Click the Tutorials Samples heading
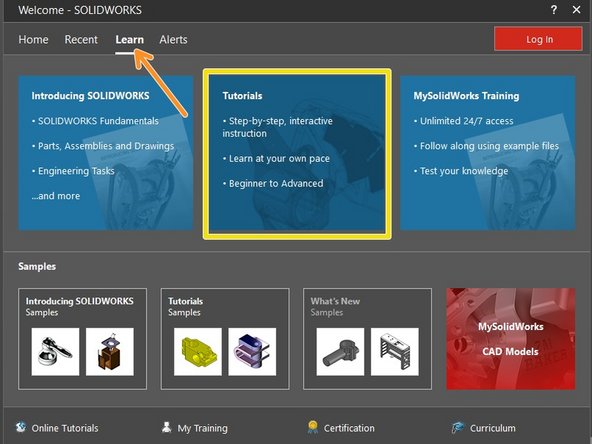The width and height of the screenshot is (592, 444). (x=185, y=307)
